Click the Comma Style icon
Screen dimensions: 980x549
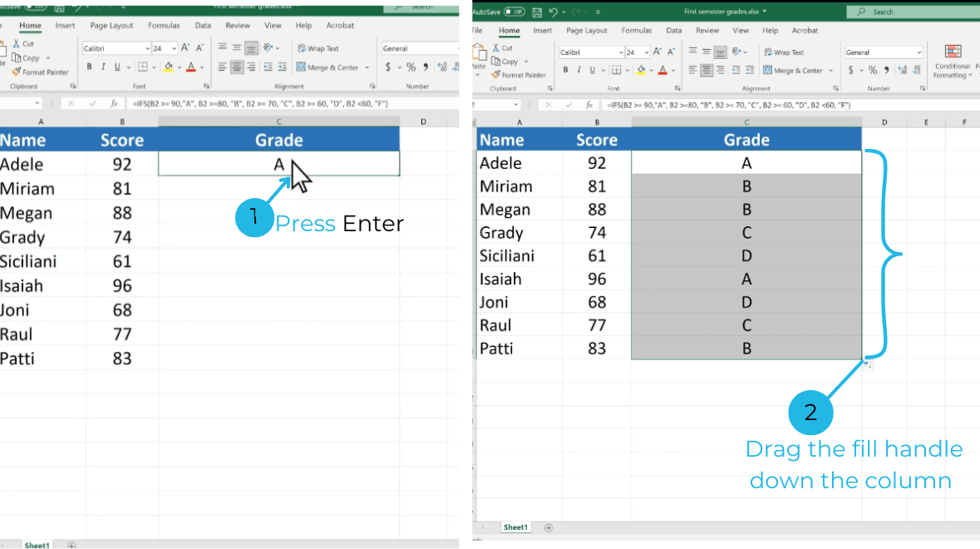pos(887,70)
